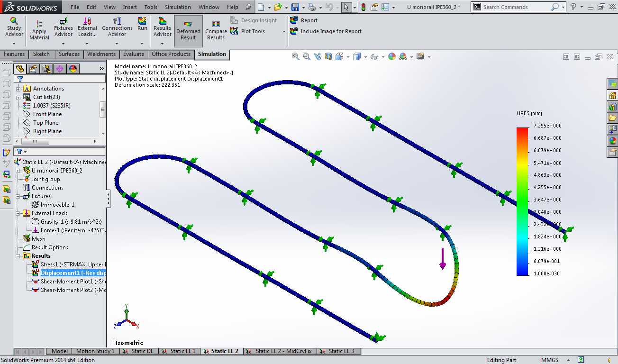Viewport: 618px width, 364px height.
Task: Click the Help question mark icon
Action: click(x=573, y=7)
